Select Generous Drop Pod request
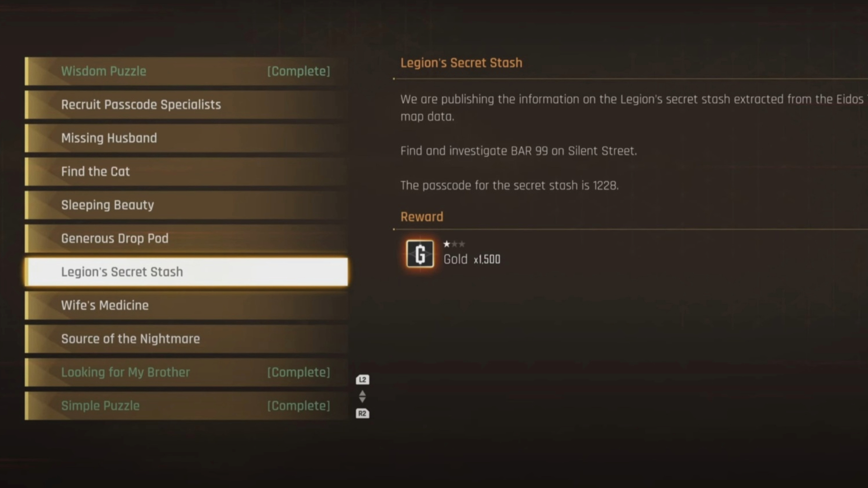 [x=186, y=238]
